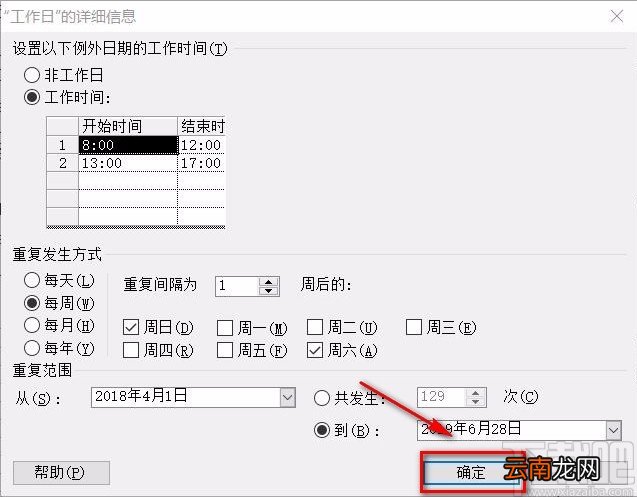This screenshot has height=497, width=637.
Task: Click the 确定 button
Action: tap(471, 473)
